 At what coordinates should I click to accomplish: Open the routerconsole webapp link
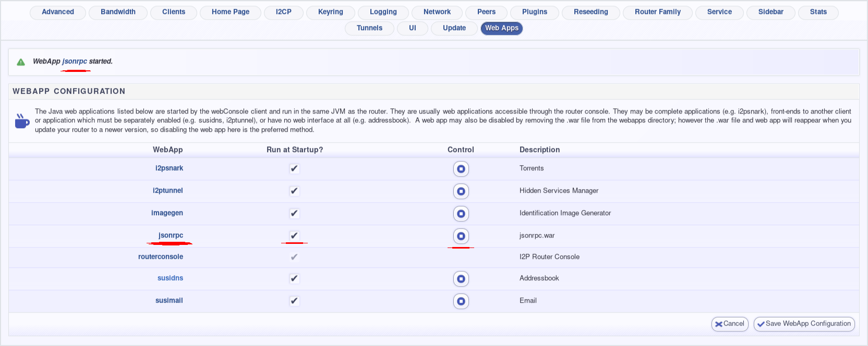coord(161,257)
